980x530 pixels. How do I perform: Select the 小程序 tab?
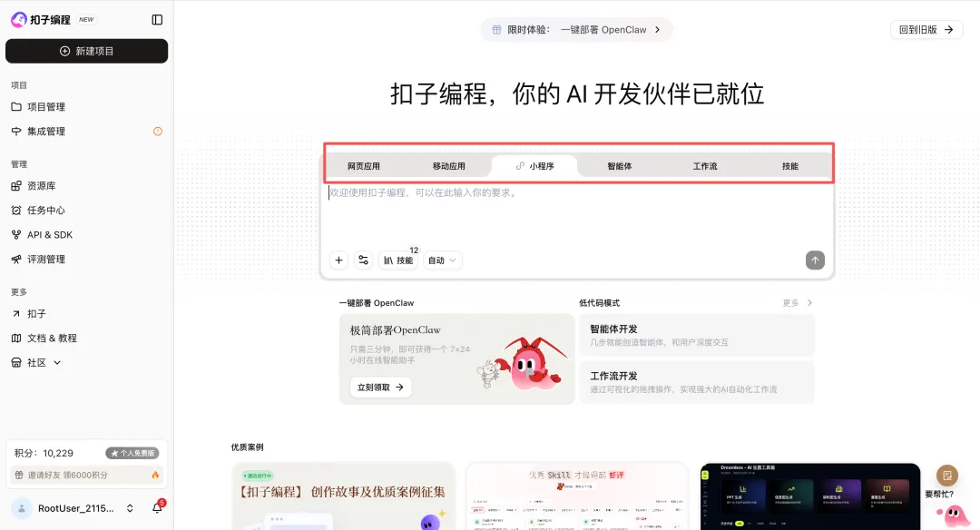coord(534,166)
